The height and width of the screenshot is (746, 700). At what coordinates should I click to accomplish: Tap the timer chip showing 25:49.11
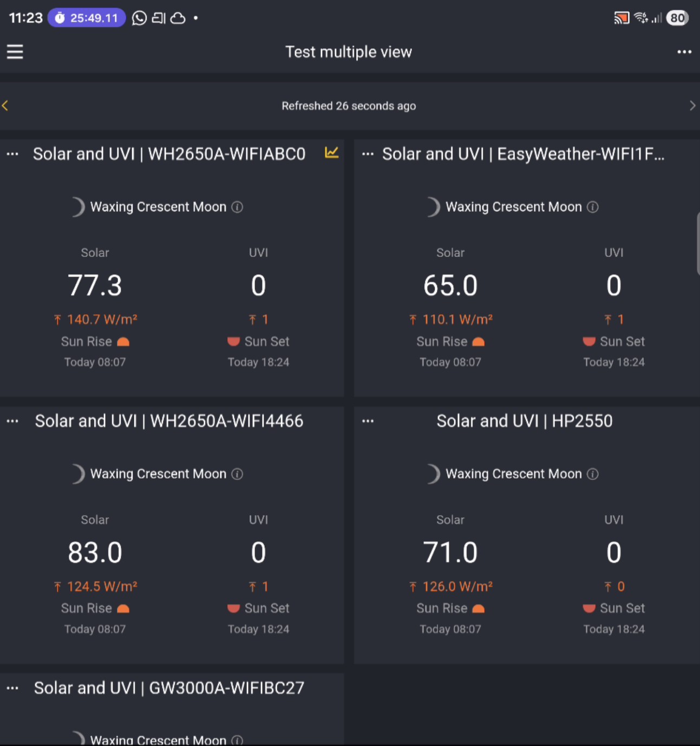click(x=86, y=18)
